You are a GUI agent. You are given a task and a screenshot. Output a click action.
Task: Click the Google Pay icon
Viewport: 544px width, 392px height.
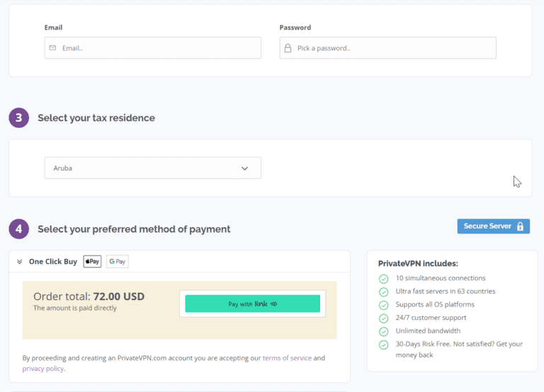pos(118,261)
